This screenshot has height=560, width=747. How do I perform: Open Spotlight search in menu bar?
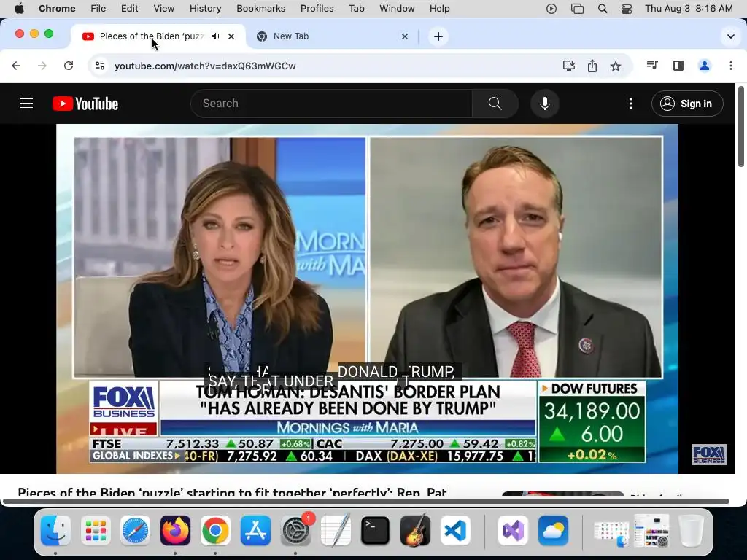click(602, 8)
